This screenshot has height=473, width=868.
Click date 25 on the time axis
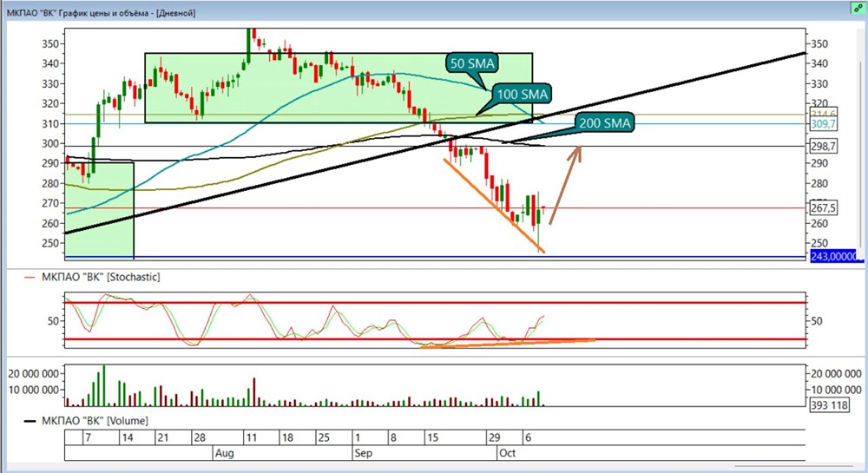click(x=324, y=437)
